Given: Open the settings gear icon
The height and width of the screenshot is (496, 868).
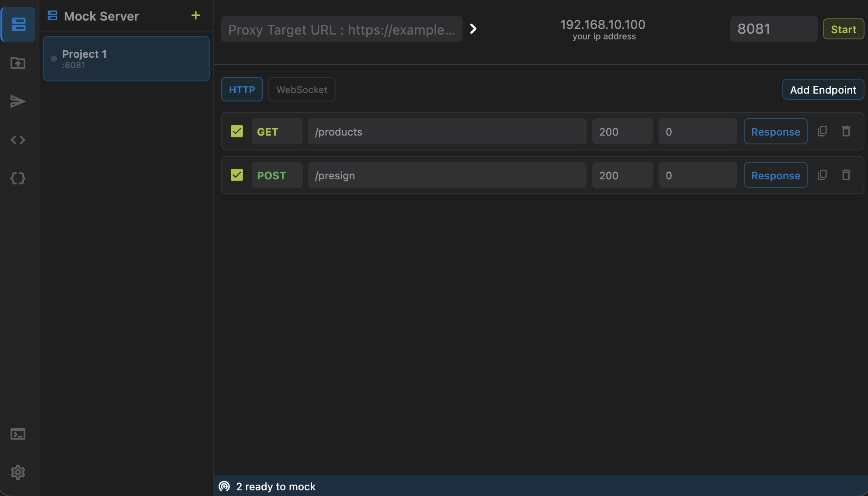Looking at the screenshot, I should 18,472.
